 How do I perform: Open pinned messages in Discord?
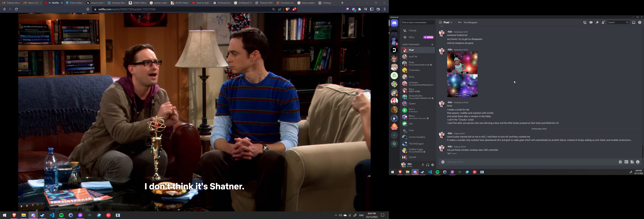pyautogui.click(x=597, y=23)
